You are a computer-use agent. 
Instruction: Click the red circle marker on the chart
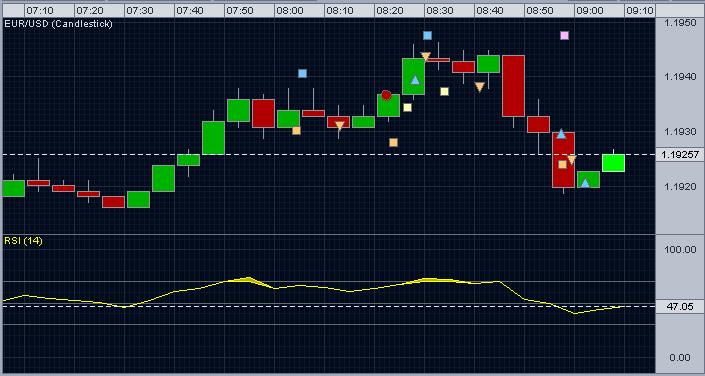pyautogui.click(x=386, y=95)
